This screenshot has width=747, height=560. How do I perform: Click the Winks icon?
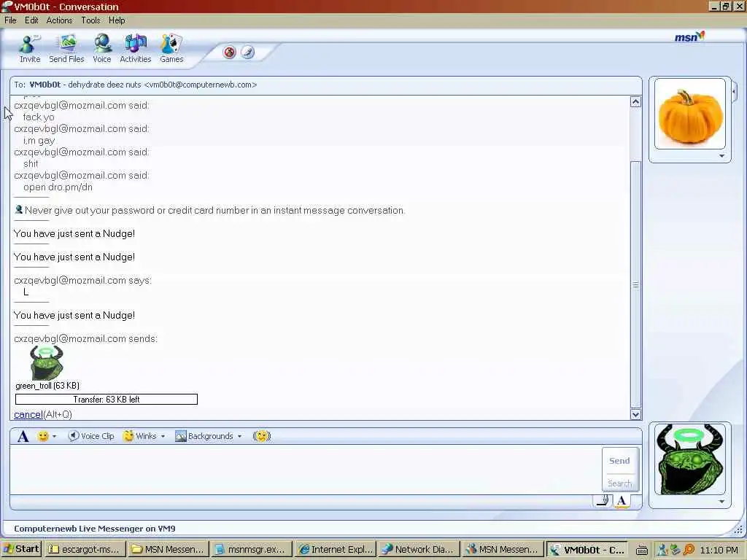128,436
